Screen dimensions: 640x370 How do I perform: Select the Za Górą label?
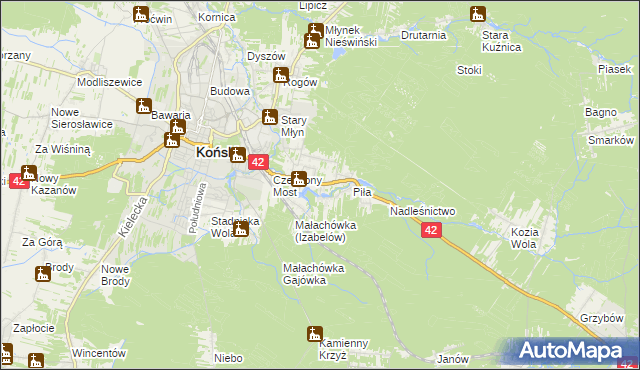click(x=42, y=242)
